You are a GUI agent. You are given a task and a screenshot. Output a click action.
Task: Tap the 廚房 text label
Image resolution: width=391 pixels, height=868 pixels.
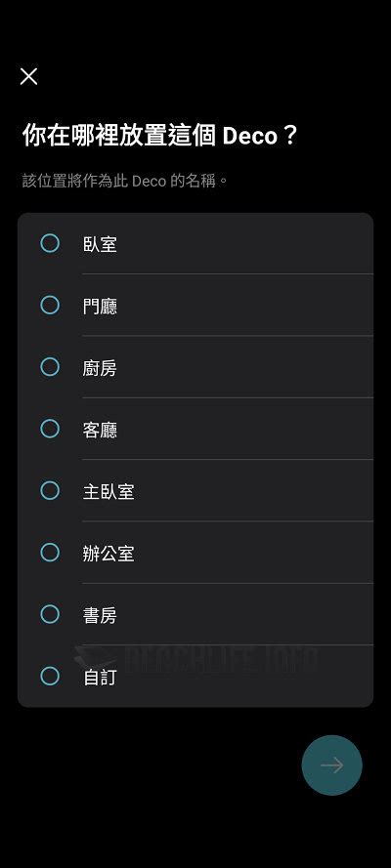[101, 368]
